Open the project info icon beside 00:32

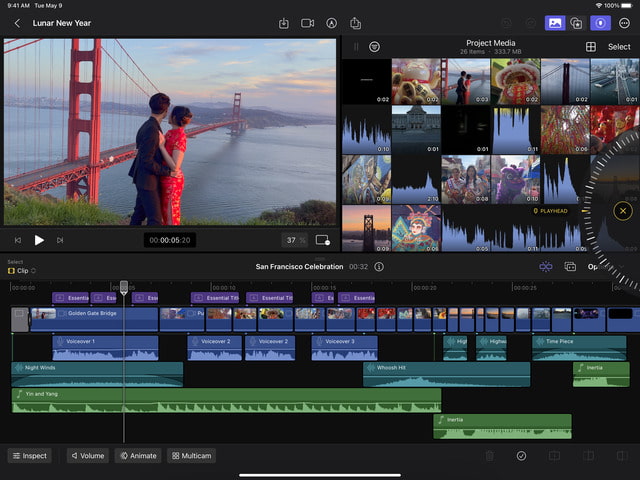pyautogui.click(x=379, y=267)
